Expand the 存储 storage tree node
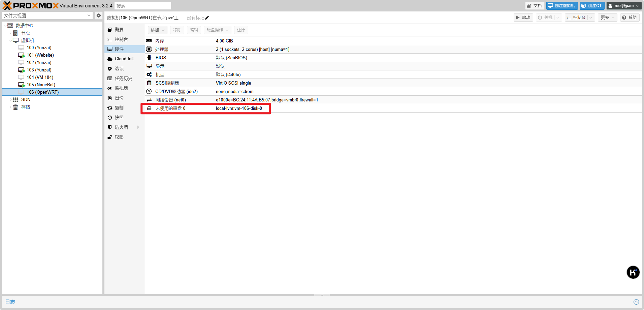 pos(10,107)
